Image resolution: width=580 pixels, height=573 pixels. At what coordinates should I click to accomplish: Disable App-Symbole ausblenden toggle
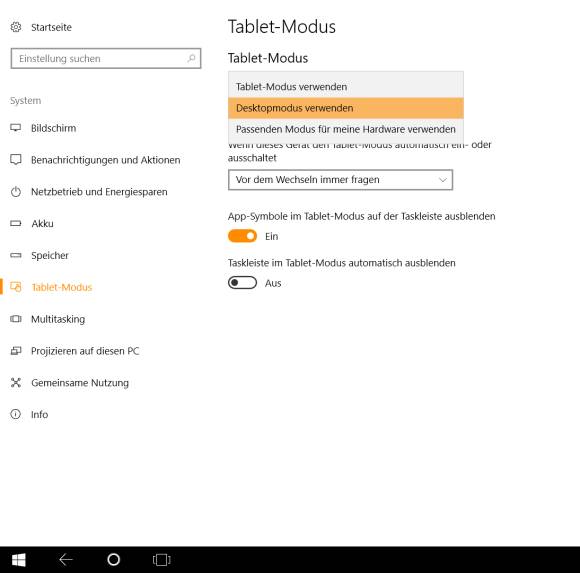(x=242, y=236)
